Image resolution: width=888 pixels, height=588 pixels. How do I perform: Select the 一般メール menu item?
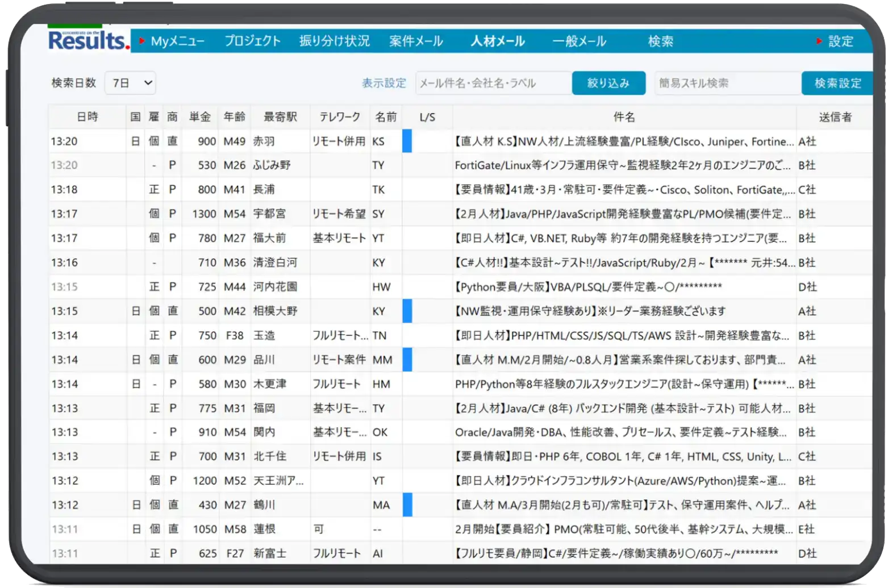[578, 40]
